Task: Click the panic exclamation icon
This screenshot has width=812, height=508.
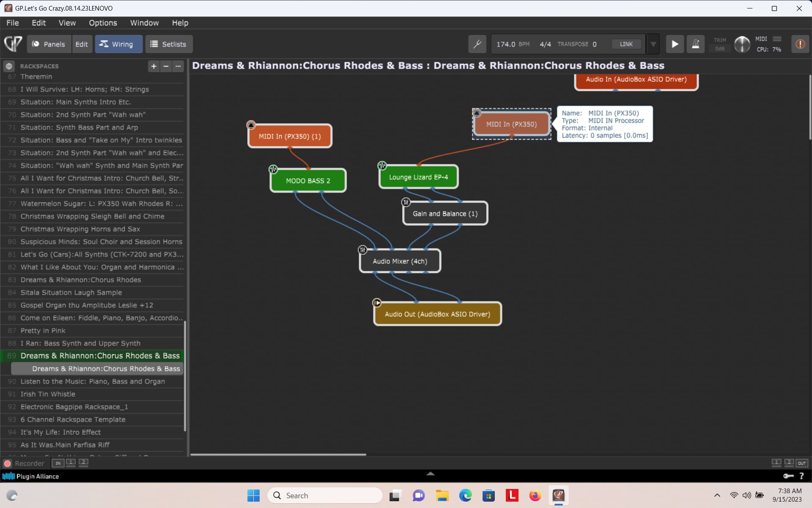Action: [800, 44]
